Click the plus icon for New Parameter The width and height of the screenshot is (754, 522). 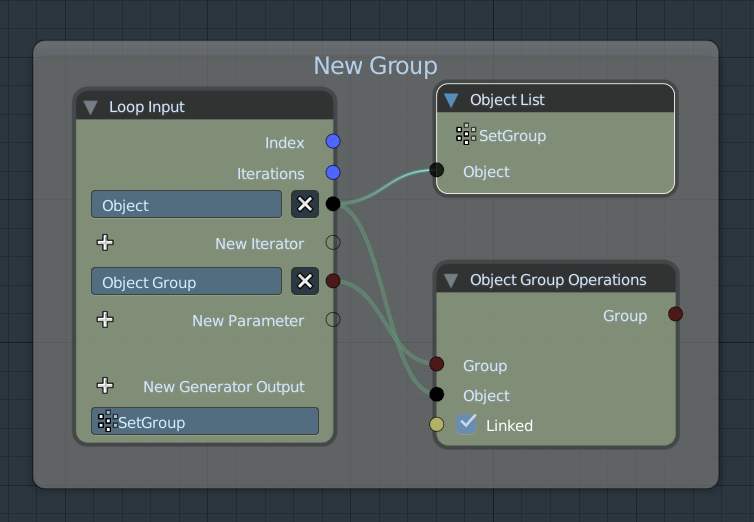click(x=105, y=320)
